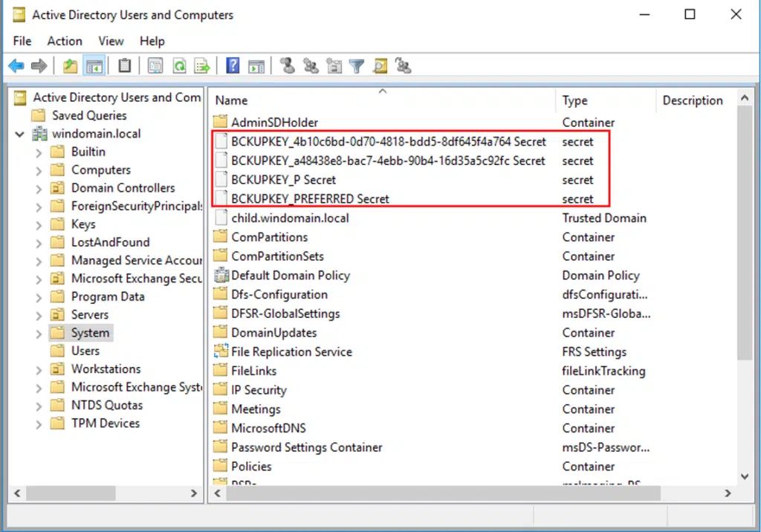Select the IP Security container row

point(259,390)
